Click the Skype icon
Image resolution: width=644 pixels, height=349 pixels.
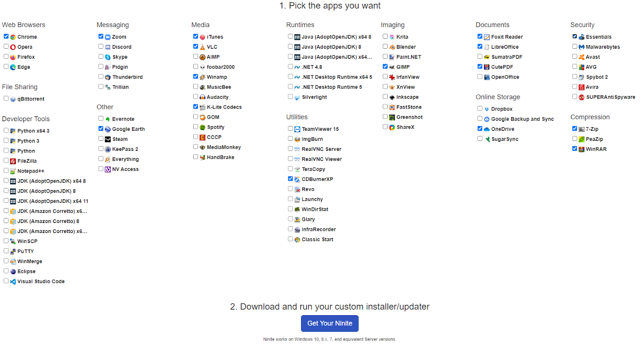tap(107, 57)
